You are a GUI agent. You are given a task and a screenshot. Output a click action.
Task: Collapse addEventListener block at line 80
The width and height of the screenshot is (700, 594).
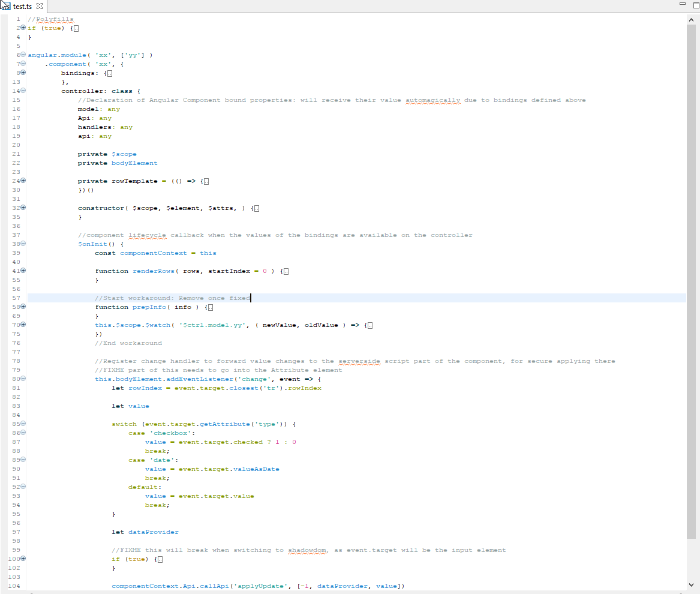(23, 378)
